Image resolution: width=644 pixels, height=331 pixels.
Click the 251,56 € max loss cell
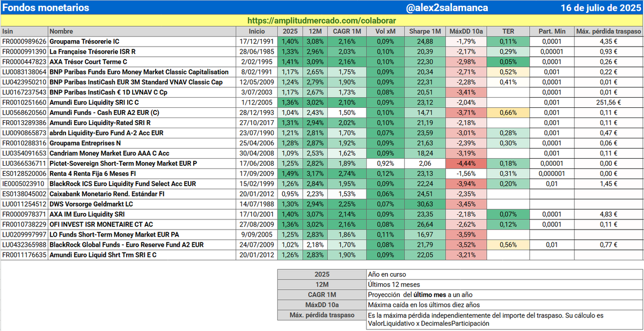point(609,102)
